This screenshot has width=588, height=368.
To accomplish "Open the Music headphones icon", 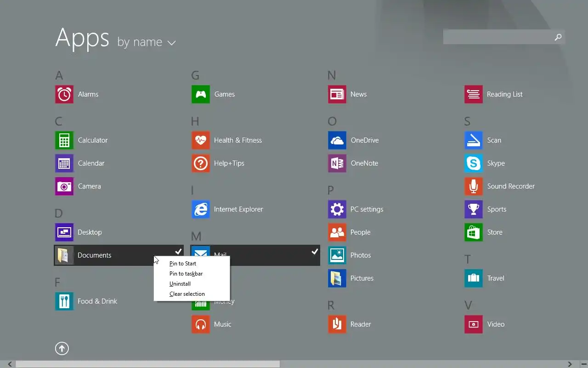I will (x=201, y=324).
